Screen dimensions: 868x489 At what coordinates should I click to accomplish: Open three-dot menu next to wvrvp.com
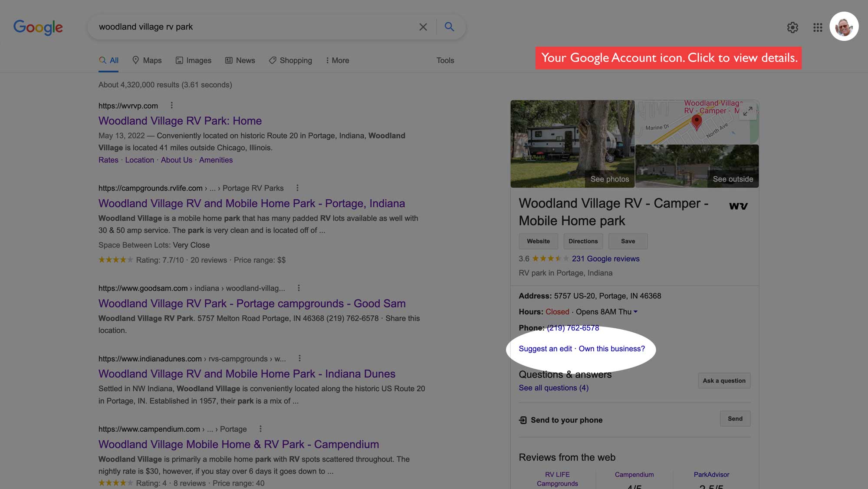(172, 105)
